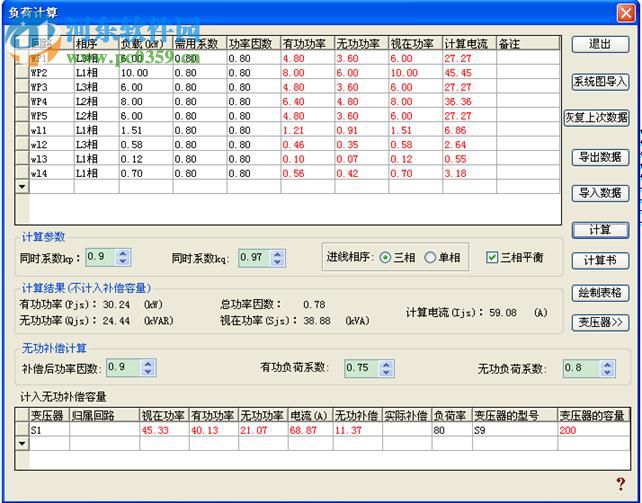Click the 有功功率 header in load table
This screenshot has width=642, height=503.
pos(307,43)
